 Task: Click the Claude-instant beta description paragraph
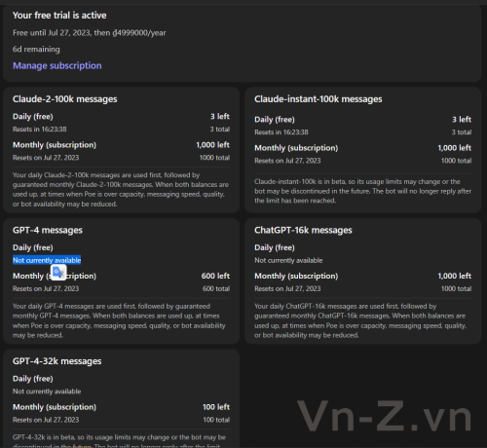click(x=363, y=191)
